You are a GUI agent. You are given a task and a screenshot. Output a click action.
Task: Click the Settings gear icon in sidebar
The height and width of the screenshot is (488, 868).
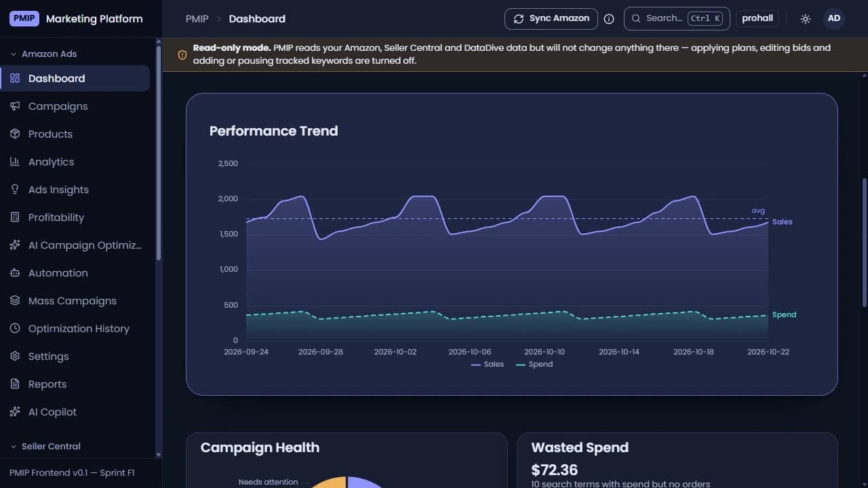(x=15, y=357)
